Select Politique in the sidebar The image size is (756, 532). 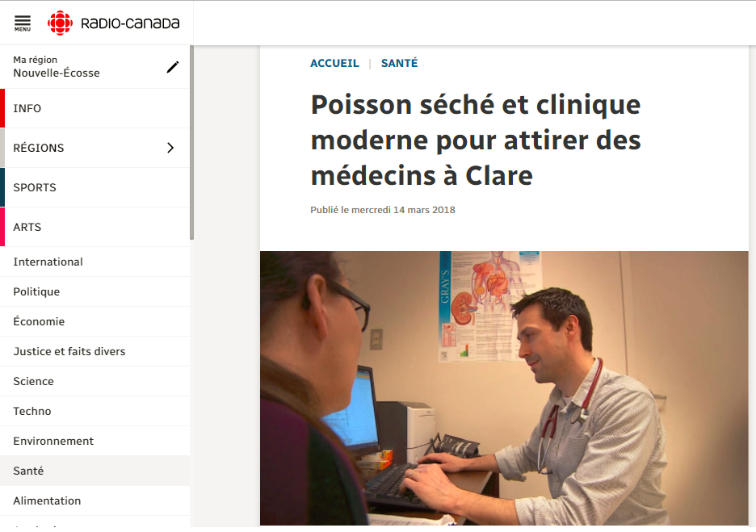point(95,291)
